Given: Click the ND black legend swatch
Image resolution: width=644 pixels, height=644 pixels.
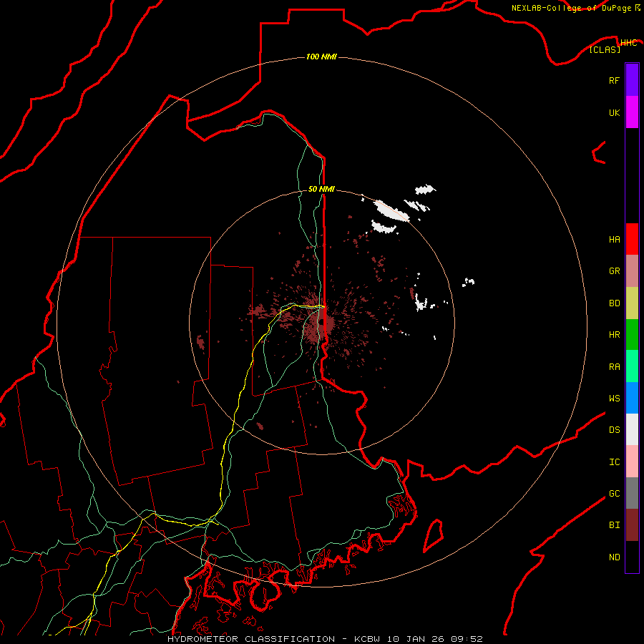Looking at the screenshot, I should click(x=632, y=557).
